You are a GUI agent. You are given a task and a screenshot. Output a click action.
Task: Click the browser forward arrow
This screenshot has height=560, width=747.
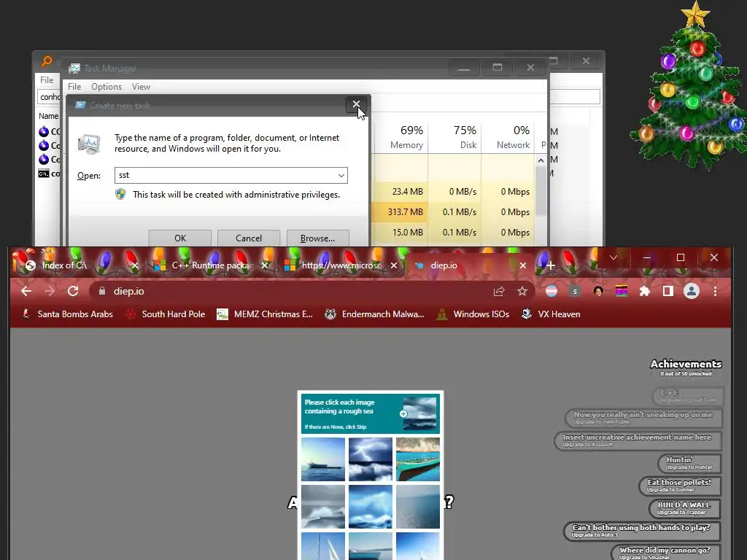click(x=50, y=291)
